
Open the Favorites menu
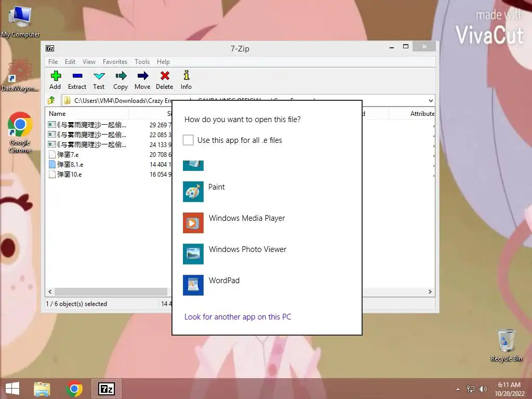coord(115,62)
